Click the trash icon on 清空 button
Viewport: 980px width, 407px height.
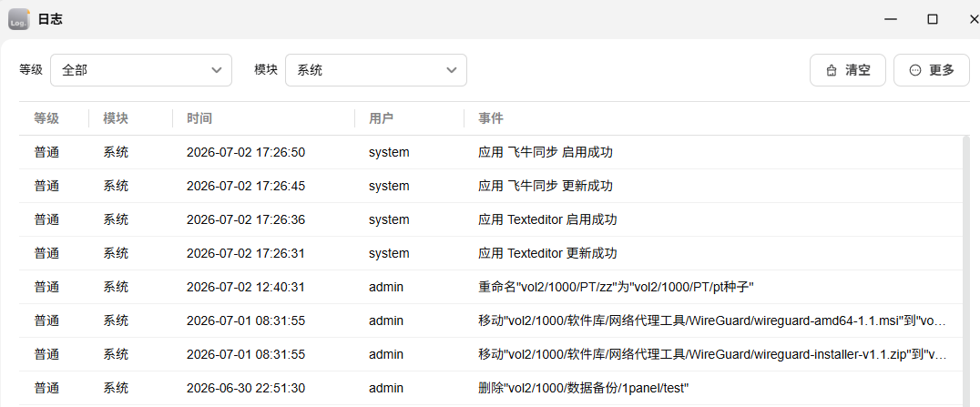pyautogui.click(x=832, y=70)
